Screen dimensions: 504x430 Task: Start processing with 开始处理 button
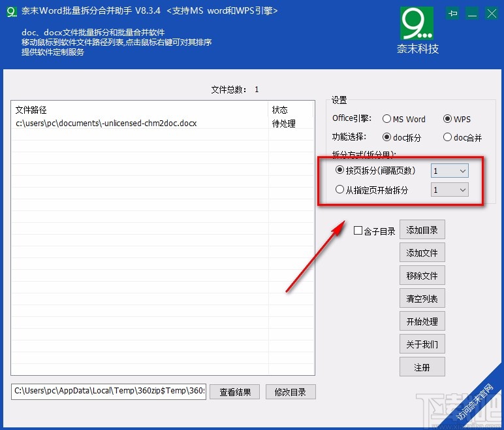(x=422, y=322)
